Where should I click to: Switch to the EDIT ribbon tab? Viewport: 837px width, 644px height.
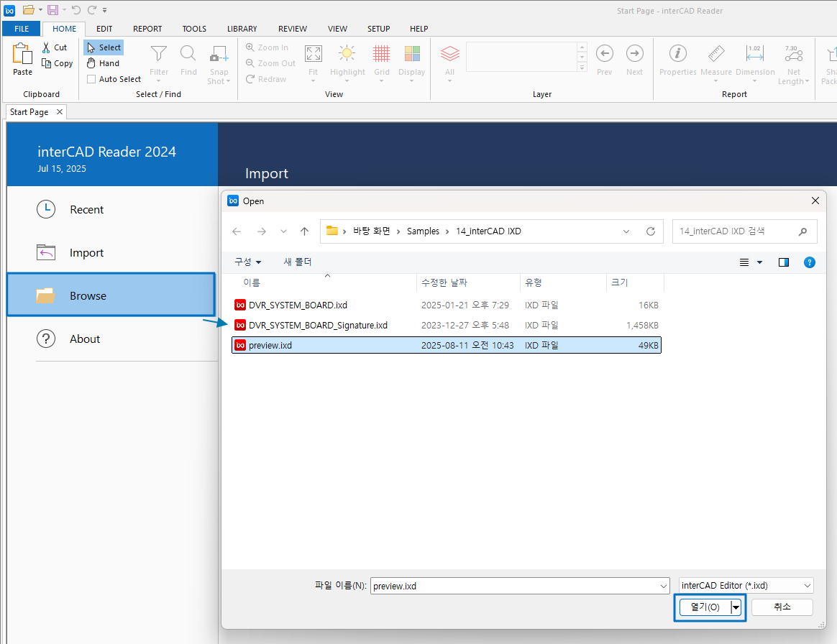[x=104, y=29]
